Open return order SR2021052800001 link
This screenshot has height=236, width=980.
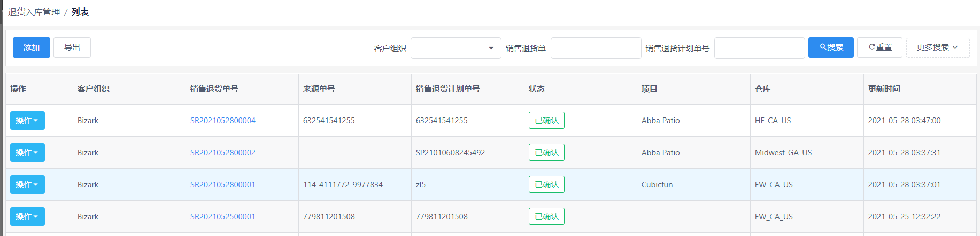[x=223, y=185]
